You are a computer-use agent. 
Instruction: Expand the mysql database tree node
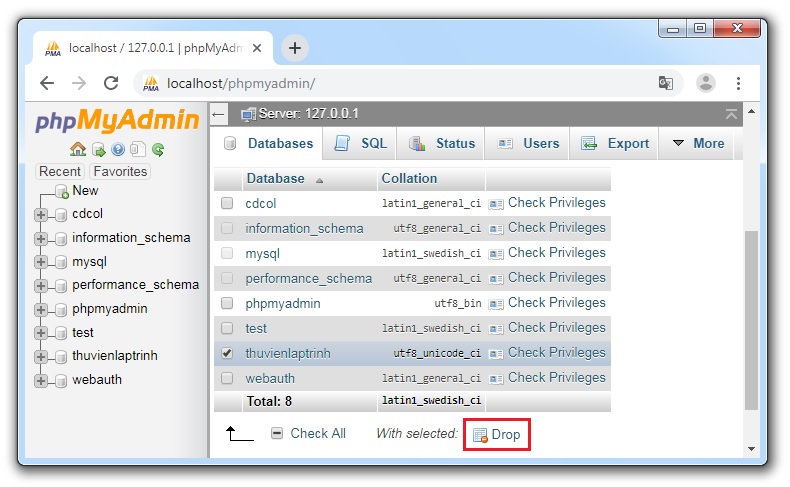pyautogui.click(x=41, y=262)
